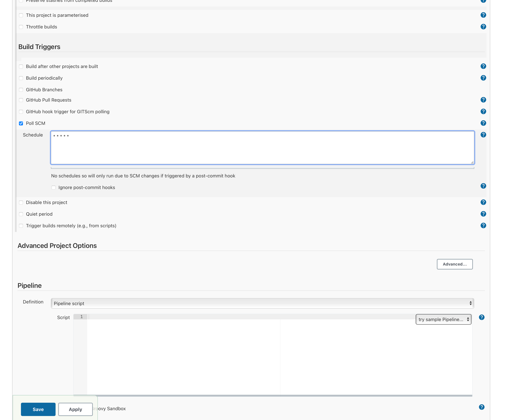Open the Pipeline Definition dropdown
Screen dimensions: 520x420
(x=262, y=303)
